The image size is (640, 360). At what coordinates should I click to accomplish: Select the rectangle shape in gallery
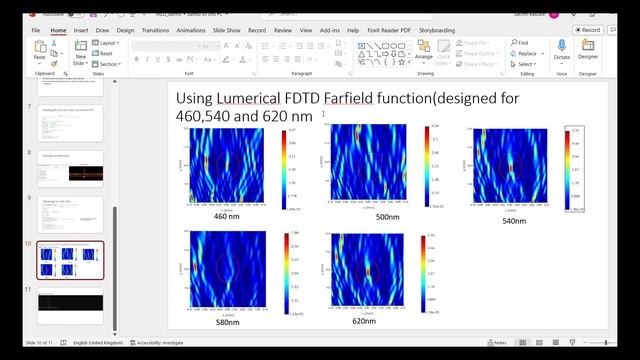point(385,46)
